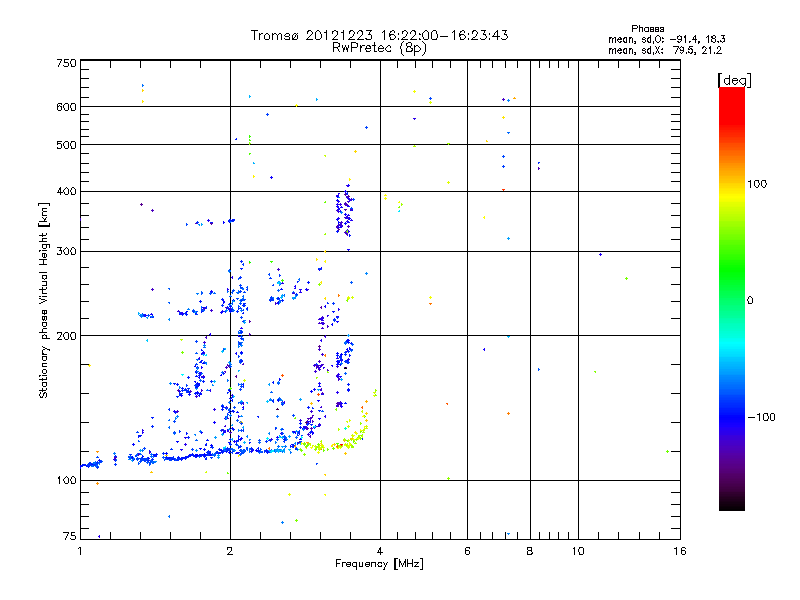The height and width of the screenshot is (600, 800).
Task: Click the x-axis tick label '10'
Action: click(578, 551)
